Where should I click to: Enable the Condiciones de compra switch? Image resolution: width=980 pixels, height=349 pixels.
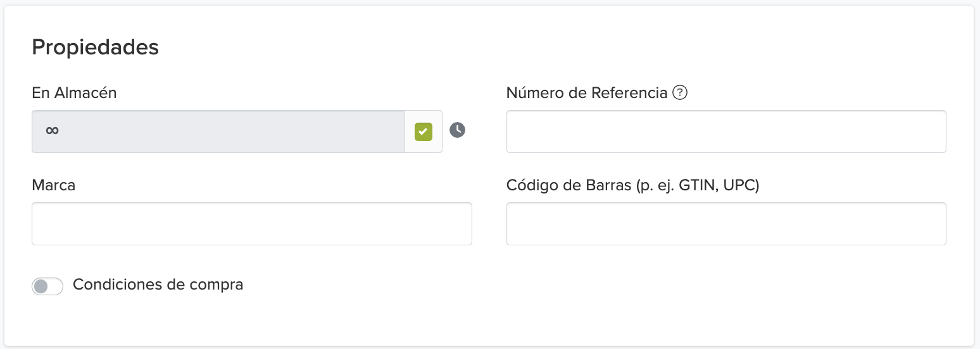47,286
